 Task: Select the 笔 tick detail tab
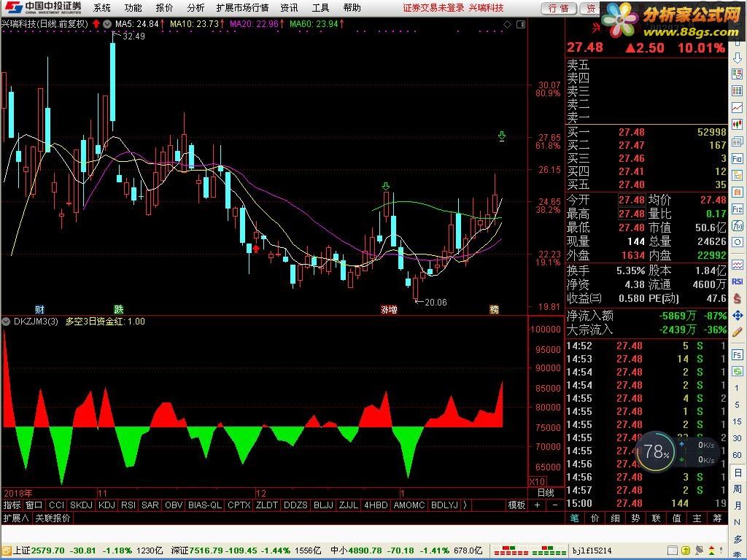click(575, 518)
